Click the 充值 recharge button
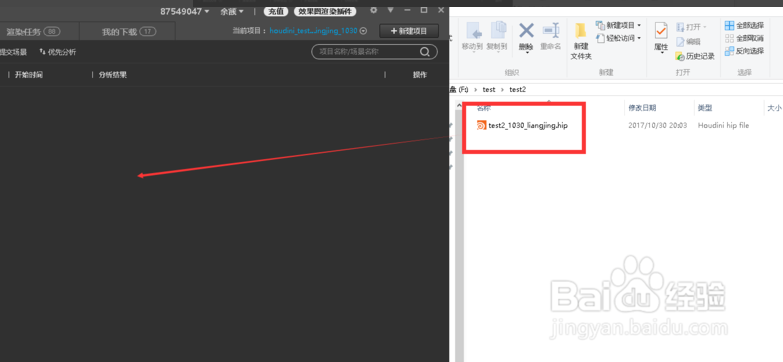 [x=277, y=11]
